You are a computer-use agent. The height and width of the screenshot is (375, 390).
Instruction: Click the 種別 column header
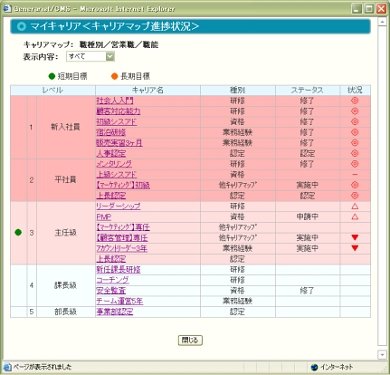[x=238, y=90]
